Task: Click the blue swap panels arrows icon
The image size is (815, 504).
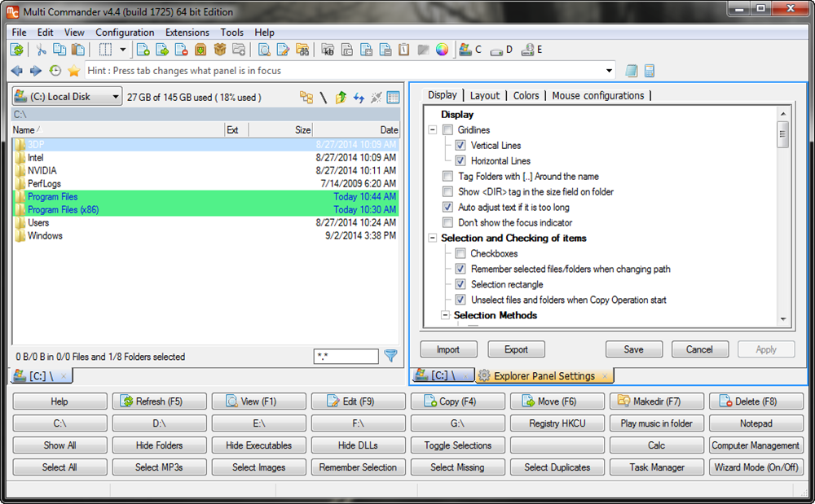Action: pos(359,97)
